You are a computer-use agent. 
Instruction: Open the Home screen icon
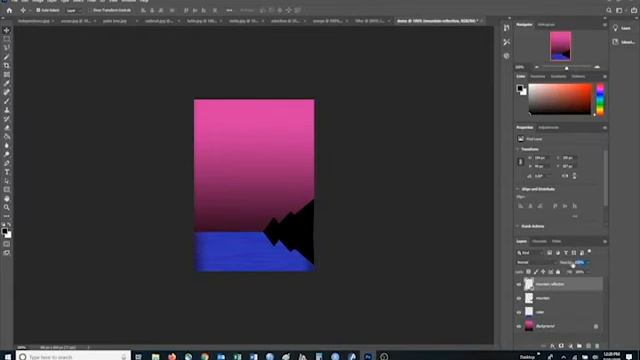(9, 10)
